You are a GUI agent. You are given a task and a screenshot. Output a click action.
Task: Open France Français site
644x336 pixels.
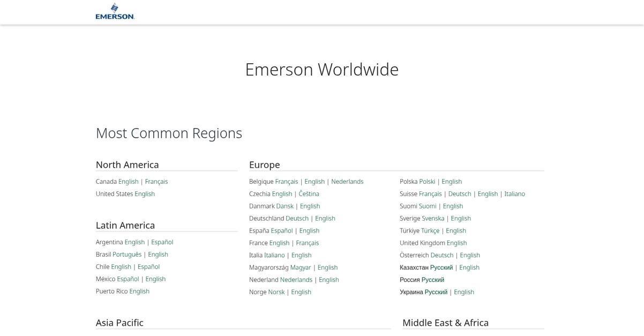point(308,243)
